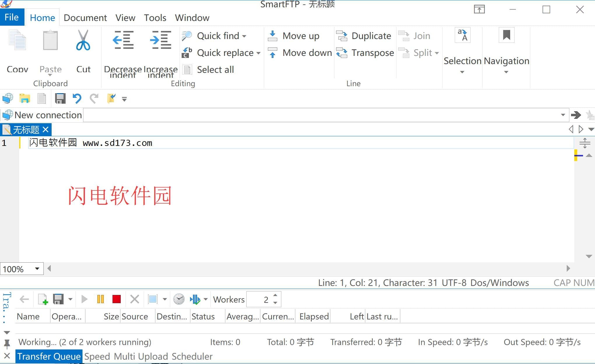Move the current line down
The height and width of the screenshot is (364, 595).
click(300, 53)
